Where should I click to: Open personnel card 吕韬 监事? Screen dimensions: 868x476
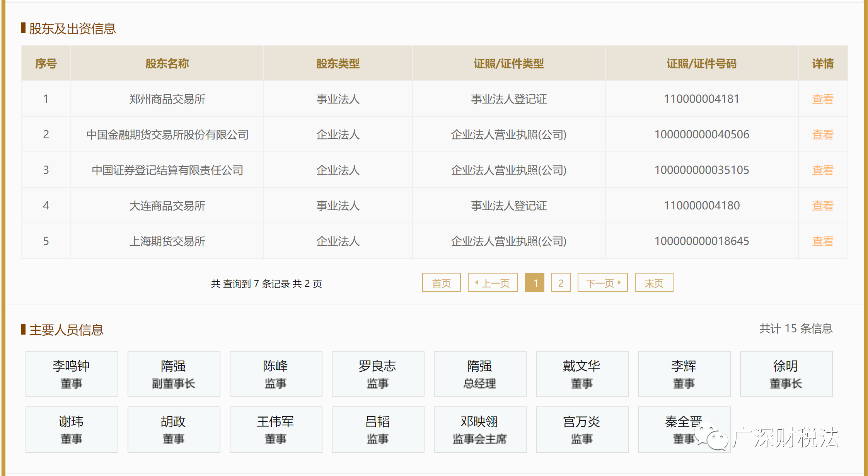(378, 430)
